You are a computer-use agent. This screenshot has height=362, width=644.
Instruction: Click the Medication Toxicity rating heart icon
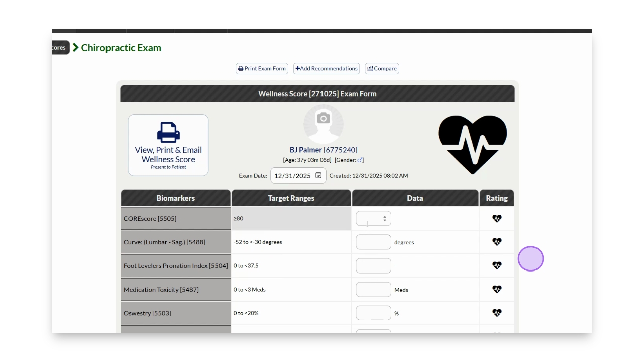click(x=497, y=289)
